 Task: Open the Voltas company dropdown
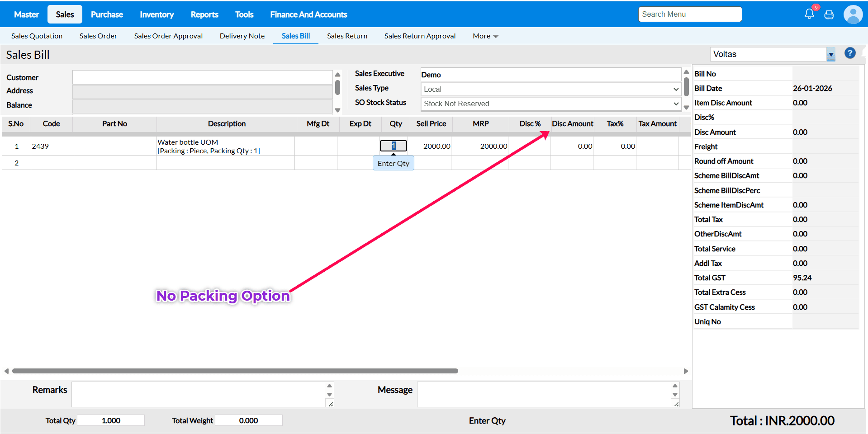pyautogui.click(x=830, y=54)
